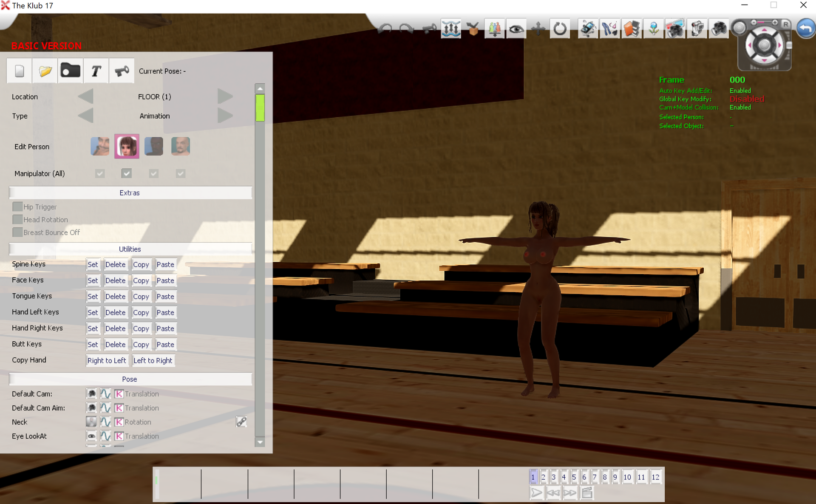This screenshot has height=504, width=816.
Task: Click Paste for Hand Left Keys
Action: (165, 312)
